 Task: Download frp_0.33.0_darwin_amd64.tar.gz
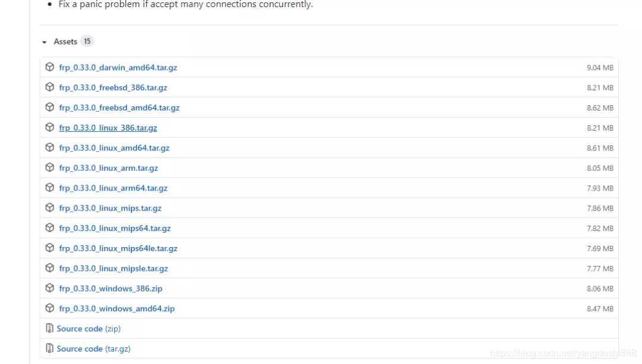pos(118,68)
